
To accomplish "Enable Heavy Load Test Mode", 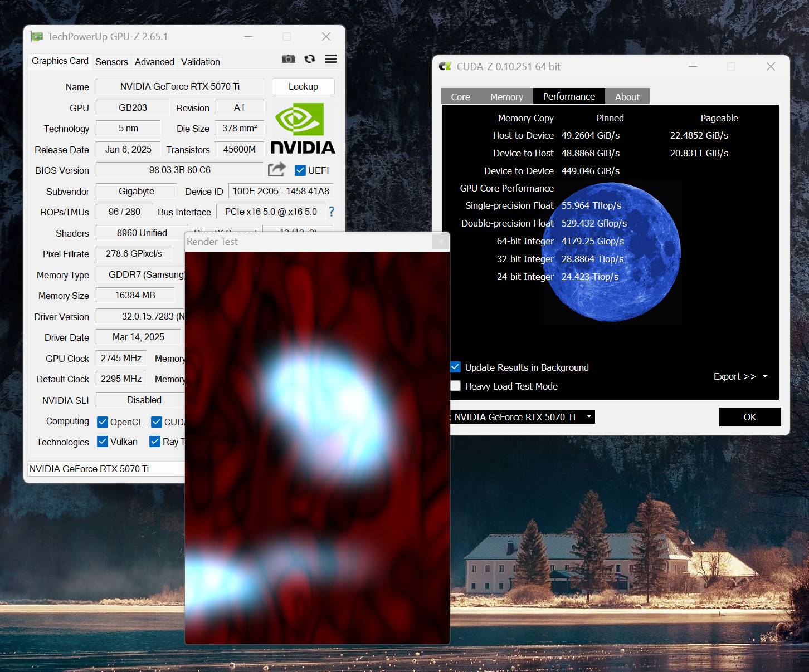I will pyautogui.click(x=456, y=386).
